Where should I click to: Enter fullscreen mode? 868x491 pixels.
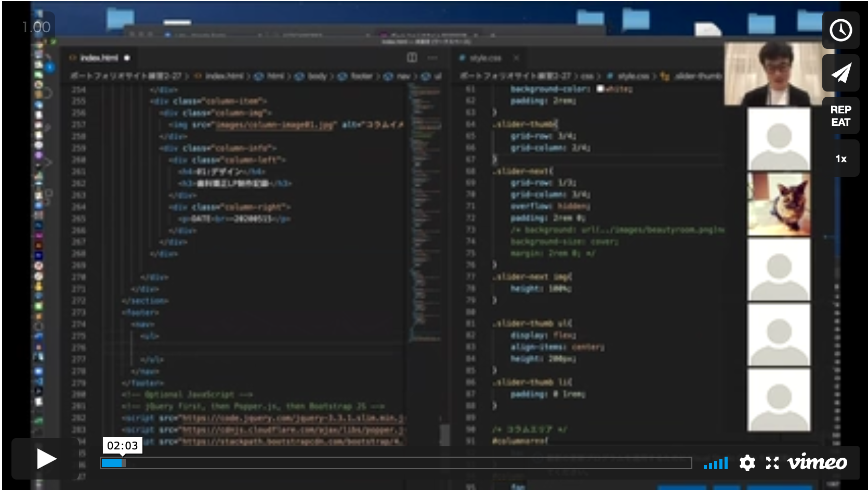point(772,462)
